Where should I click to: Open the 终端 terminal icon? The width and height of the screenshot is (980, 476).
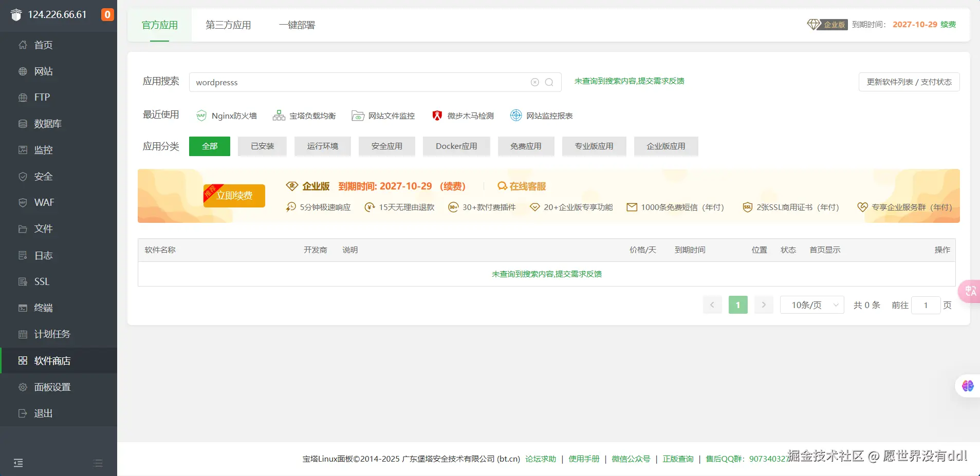[23, 308]
